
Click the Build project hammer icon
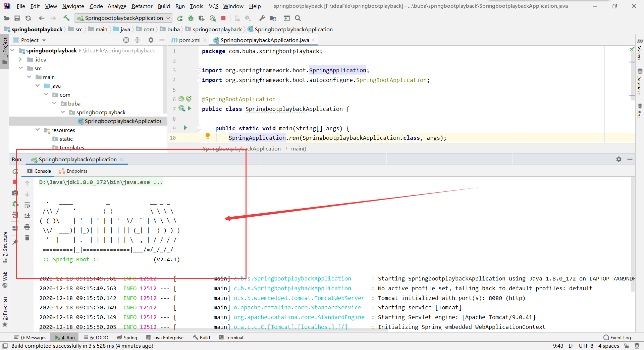(x=66, y=18)
